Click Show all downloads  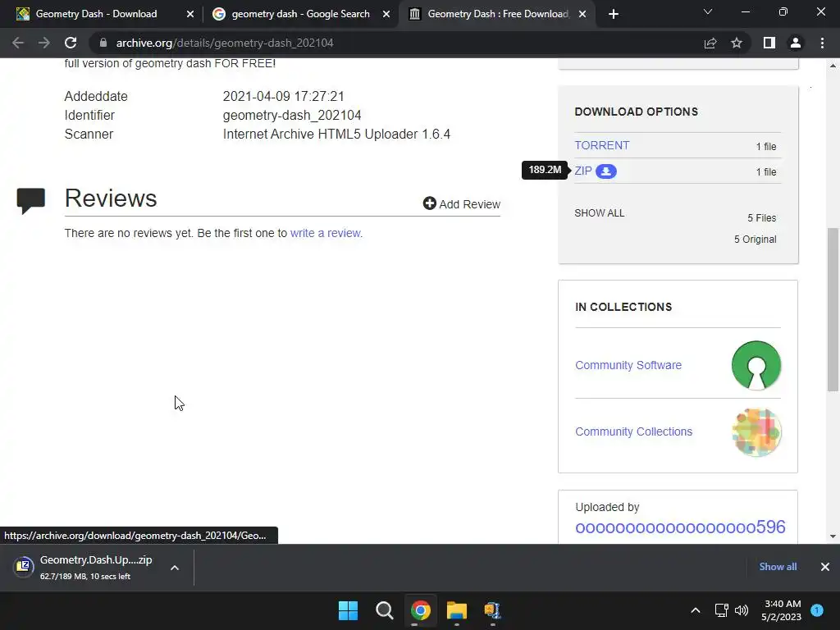pos(778,566)
